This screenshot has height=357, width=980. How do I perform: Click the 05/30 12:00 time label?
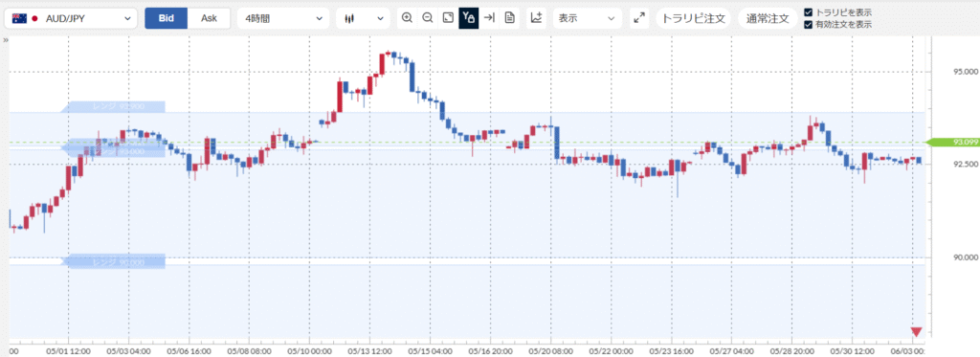[x=852, y=351]
